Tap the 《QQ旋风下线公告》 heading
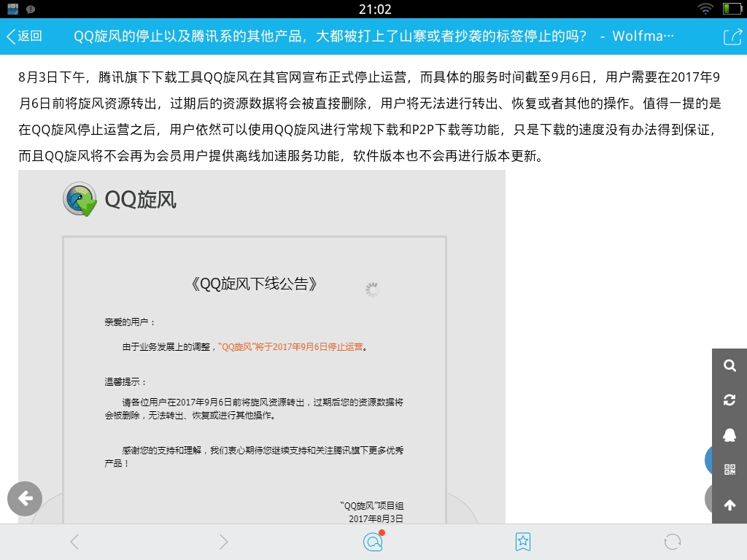Screen dimensions: 747x560 [254, 284]
